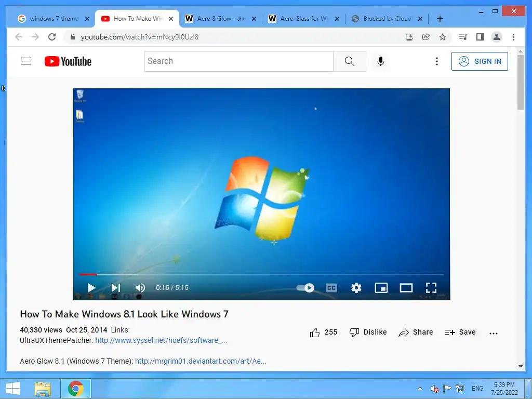Click the install app icon in address bar
532x399 pixels.
[x=409, y=37]
